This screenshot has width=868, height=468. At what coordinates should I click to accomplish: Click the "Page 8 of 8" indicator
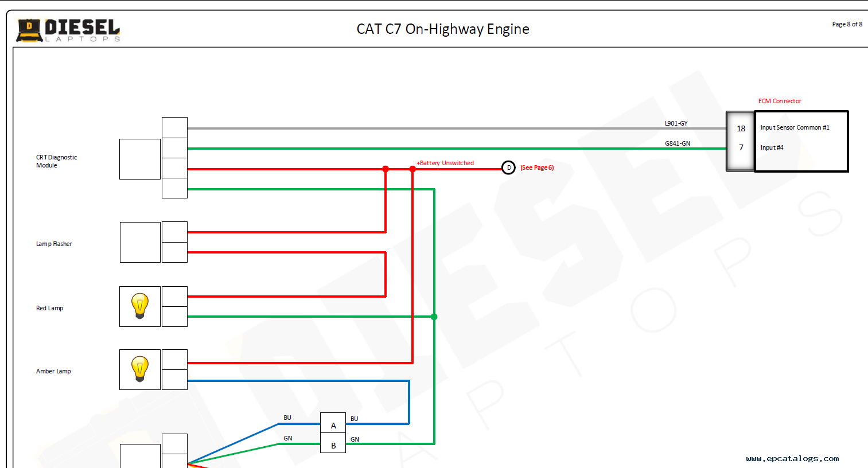(x=847, y=24)
